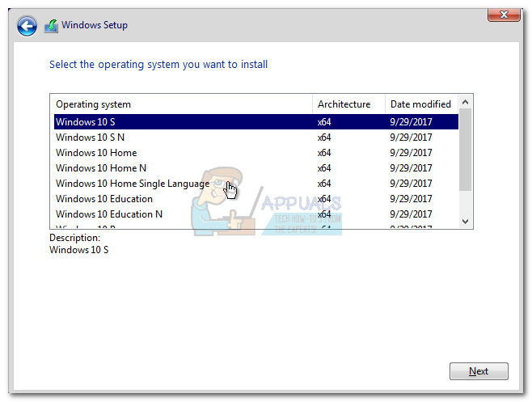Pick Windows 10 Education N edition

tap(256, 214)
